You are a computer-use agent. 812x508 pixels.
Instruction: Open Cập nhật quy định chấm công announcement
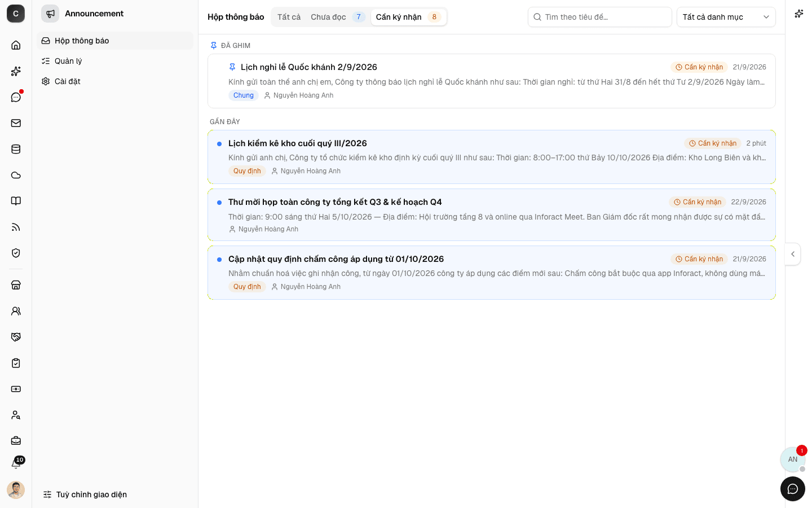tap(492, 273)
